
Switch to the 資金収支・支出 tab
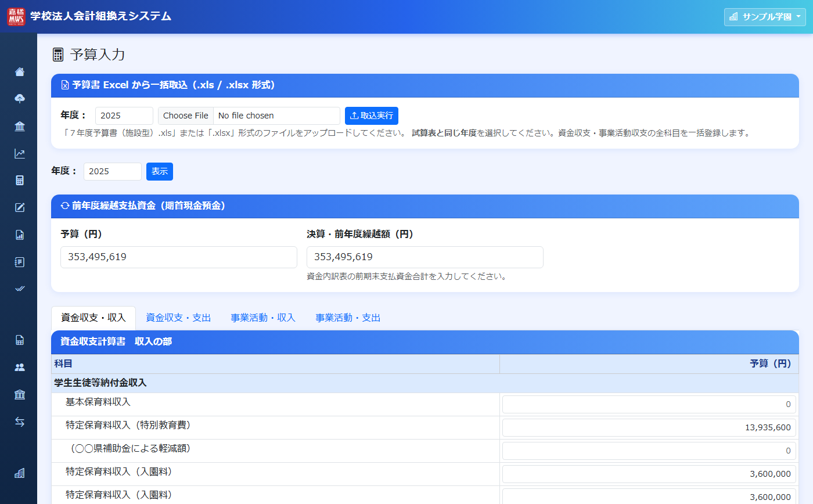tap(178, 318)
